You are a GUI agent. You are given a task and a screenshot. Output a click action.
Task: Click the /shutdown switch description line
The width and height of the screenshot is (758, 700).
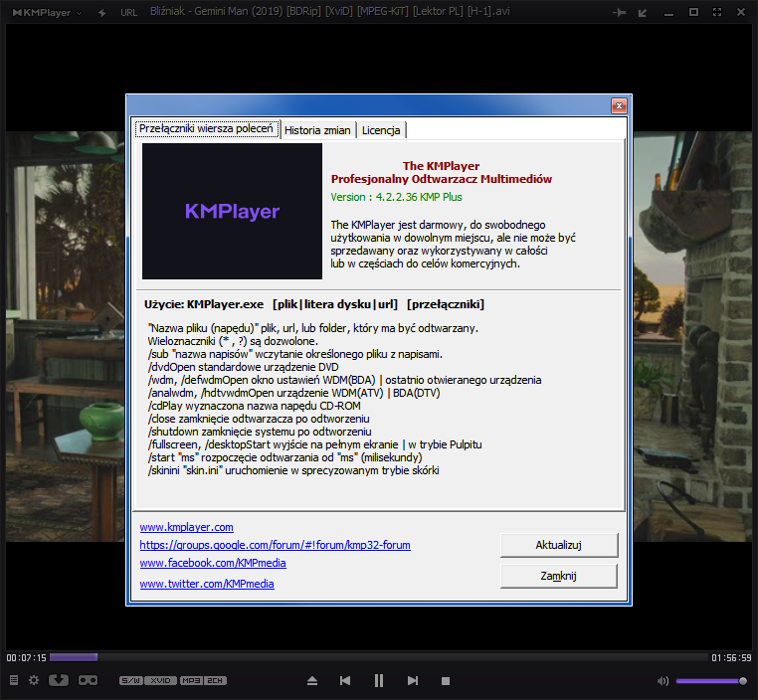[260, 432]
